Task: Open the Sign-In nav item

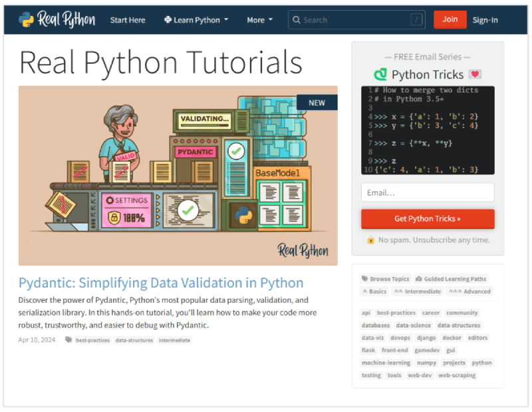Action: [485, 20]
